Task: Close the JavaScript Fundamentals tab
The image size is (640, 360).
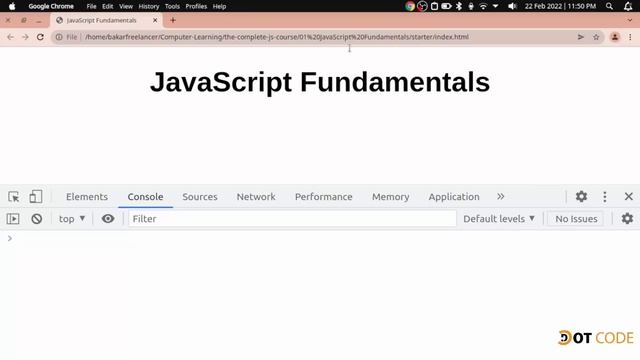Action: (155, 20)
